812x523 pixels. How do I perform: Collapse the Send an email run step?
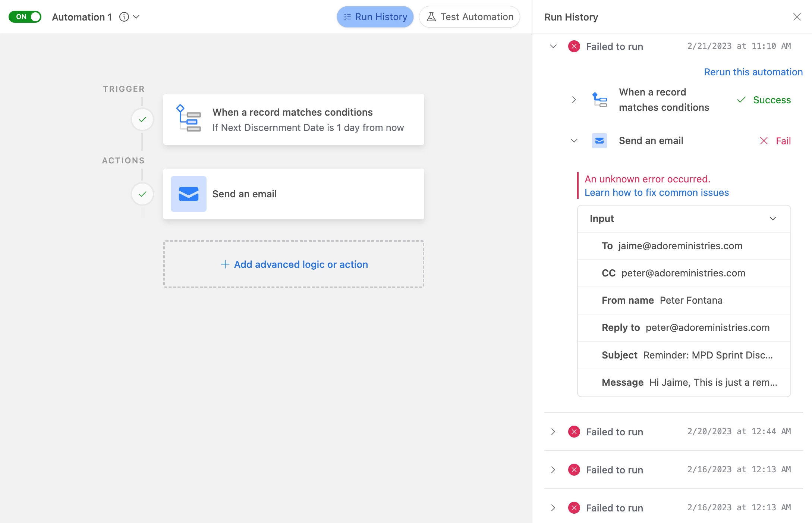574,141
